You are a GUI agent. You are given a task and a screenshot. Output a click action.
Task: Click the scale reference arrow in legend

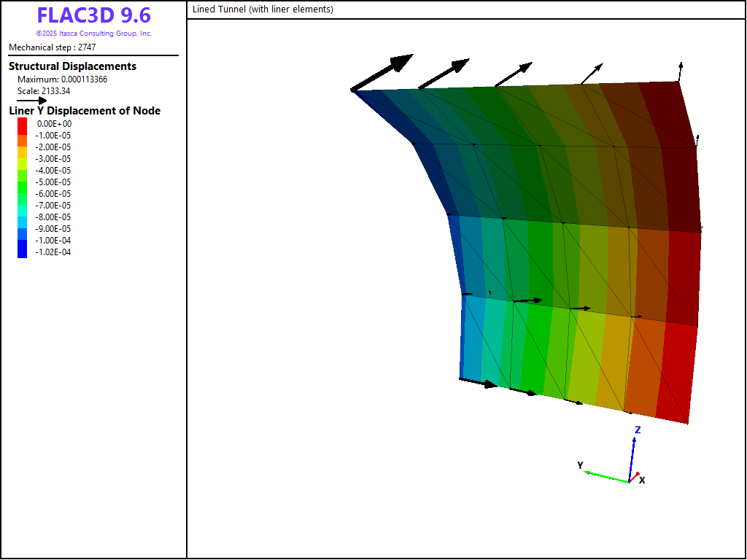click(31, 101)
